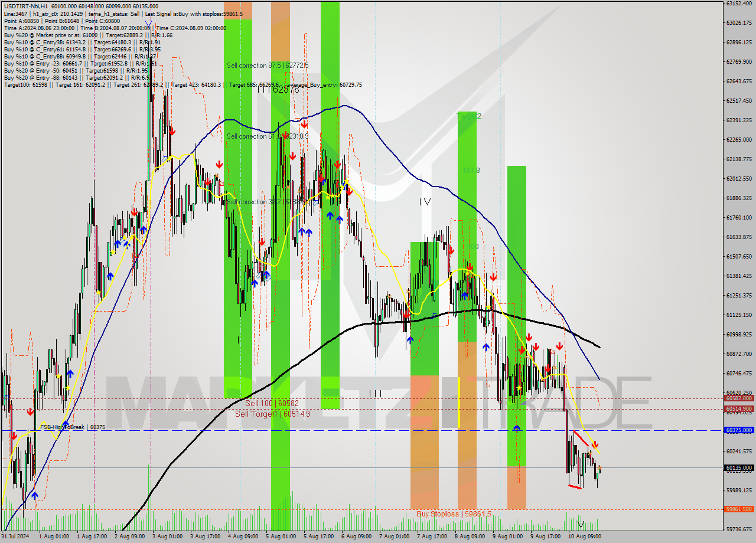The image size is (756, 543).
Task: Click the '3 Aug 01:00' time axis label
Action: click(x=167, y=537)
